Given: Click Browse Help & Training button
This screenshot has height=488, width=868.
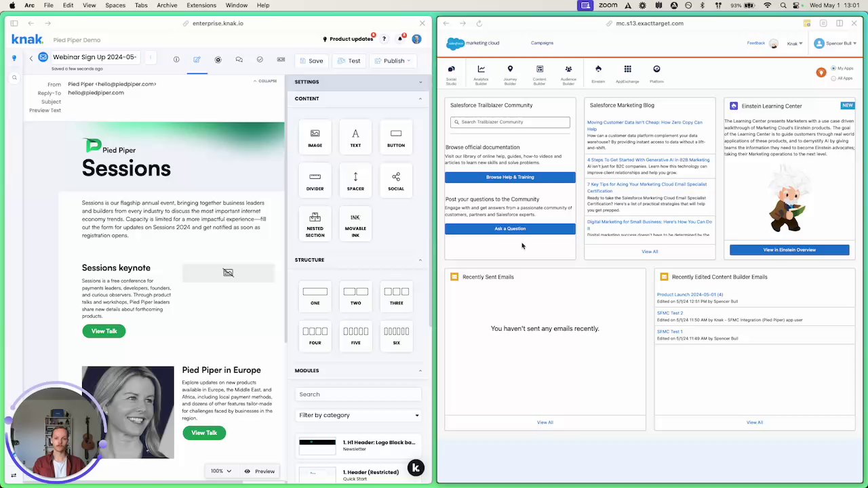Looking at the screenshot, I should point(510,177).
